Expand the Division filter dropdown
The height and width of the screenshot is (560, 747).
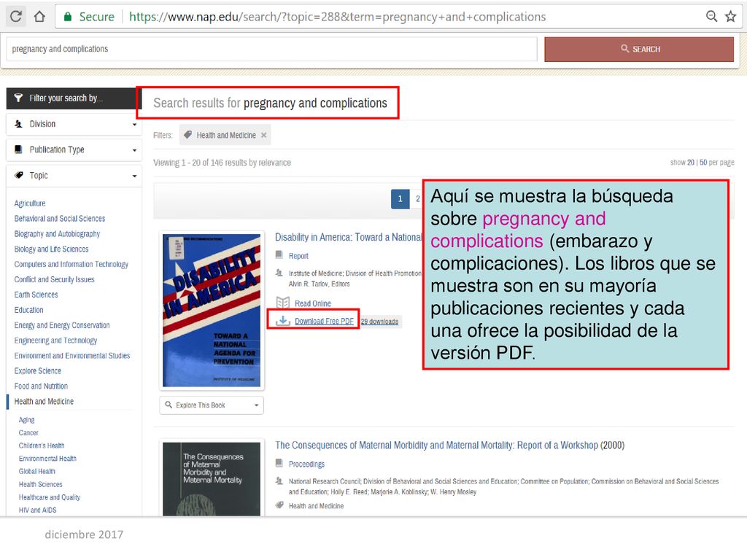click(x=74, y=124)
